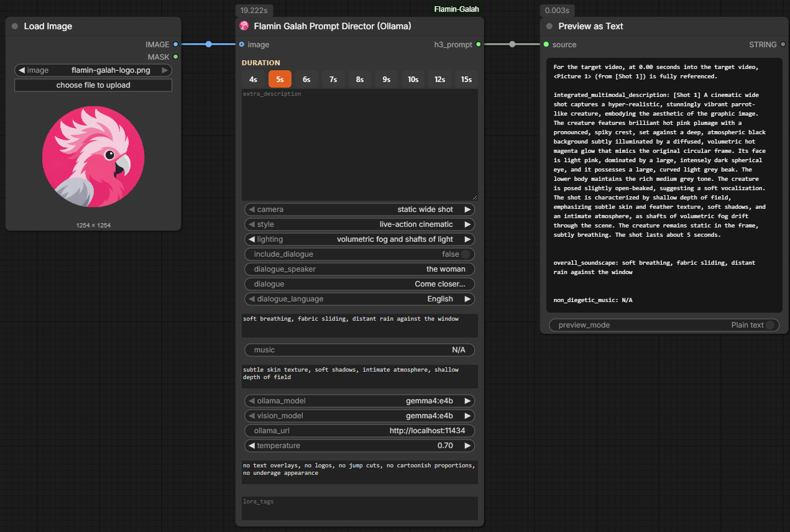
Task: Click the IMAGE output port on Load Image
Action: [176, 44]
